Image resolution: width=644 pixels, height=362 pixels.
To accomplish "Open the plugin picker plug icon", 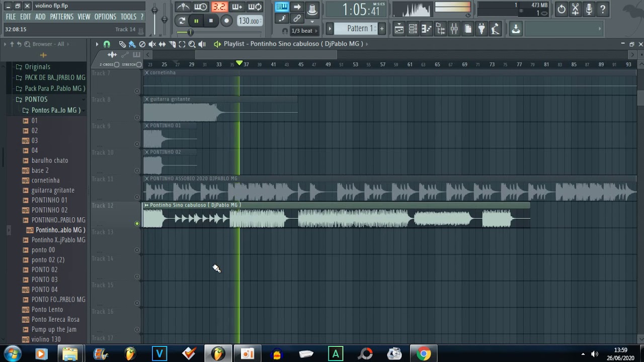I will [x=481, y=29].
